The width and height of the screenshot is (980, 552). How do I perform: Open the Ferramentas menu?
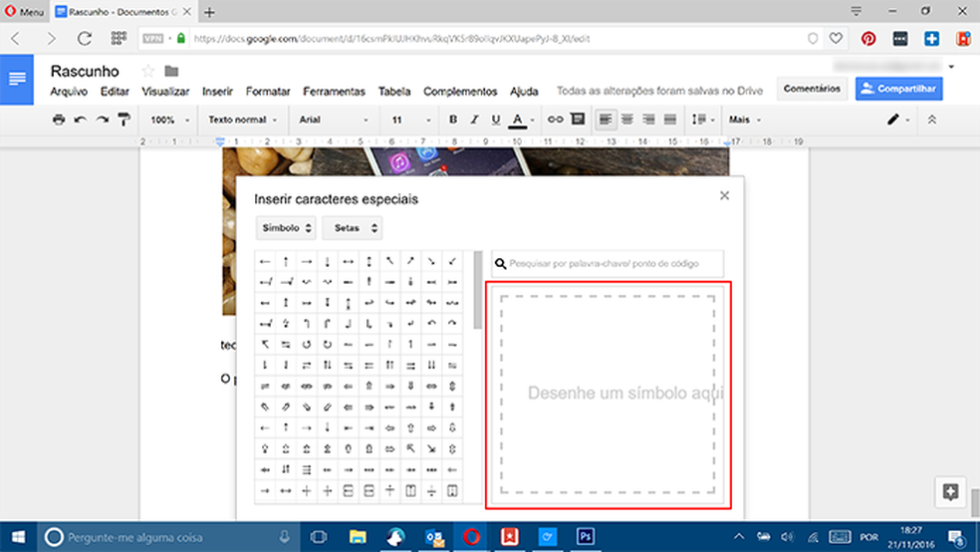coord(334,92)
